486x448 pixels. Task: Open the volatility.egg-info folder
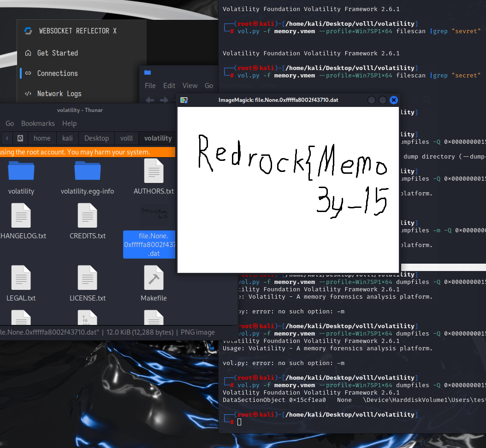pos(87,171)
